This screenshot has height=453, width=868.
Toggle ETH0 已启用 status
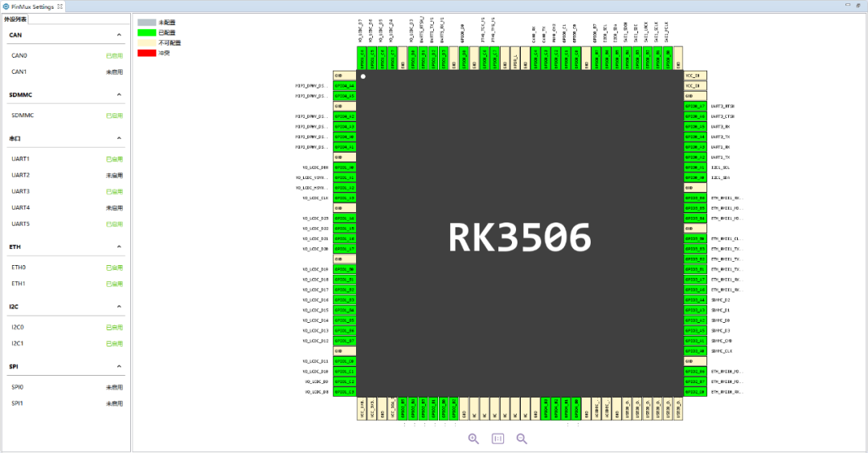(x=115, y=267)
